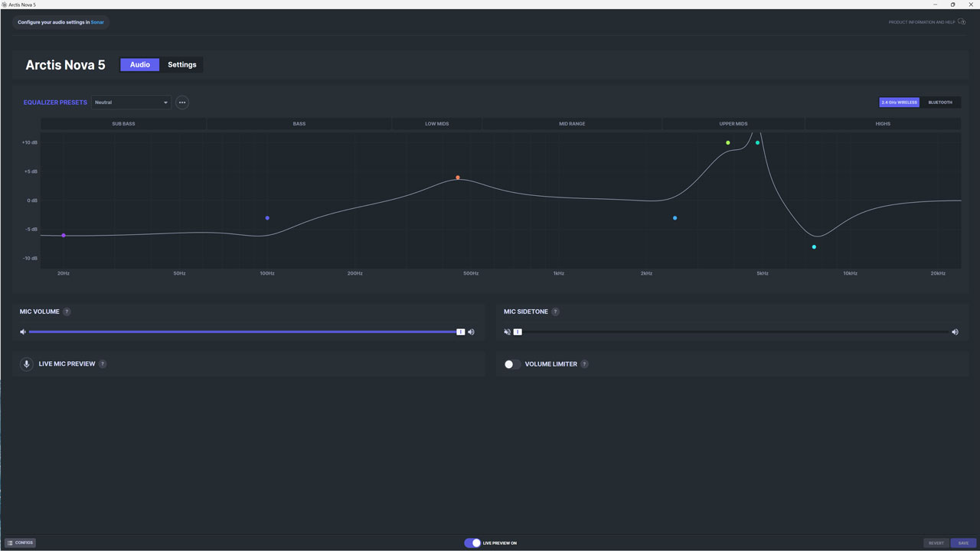Select the light blue EQ point past 2kHz
980x551 pixels.
pyautogui.click(x=675, y=218)
